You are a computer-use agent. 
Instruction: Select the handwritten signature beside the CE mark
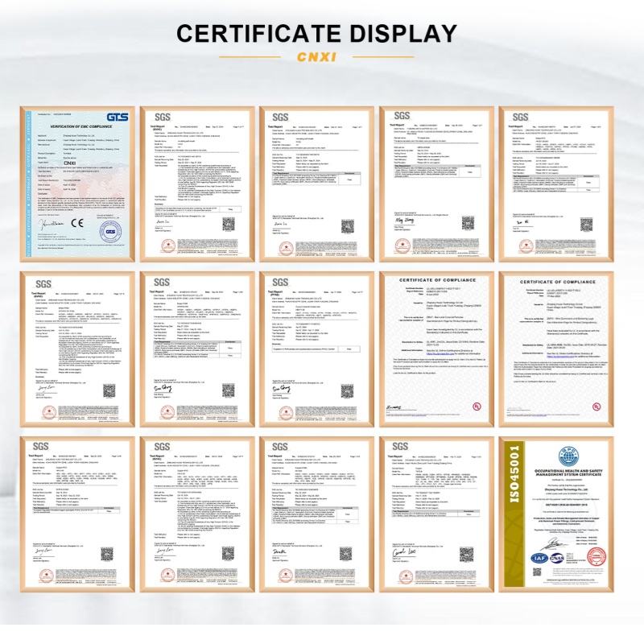52,224
